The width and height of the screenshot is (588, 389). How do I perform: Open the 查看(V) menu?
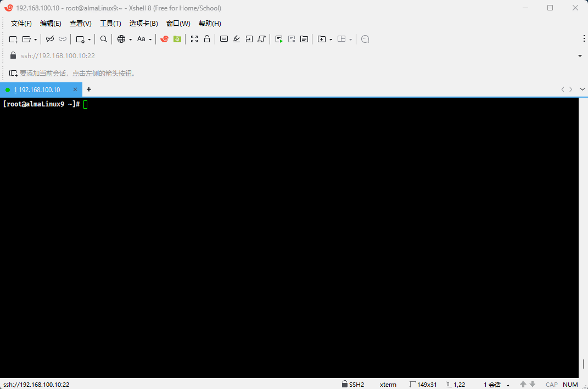pos(81,23)
